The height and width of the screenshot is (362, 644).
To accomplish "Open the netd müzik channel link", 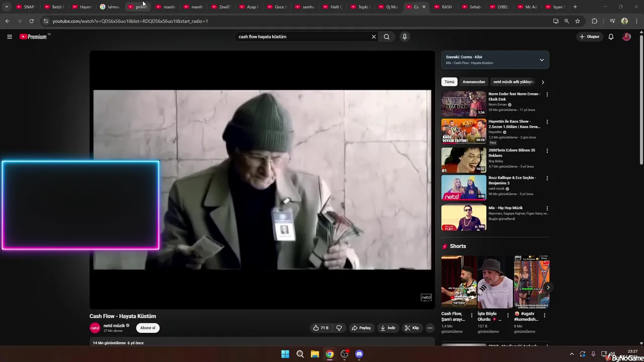I will (x=114, y=326).
